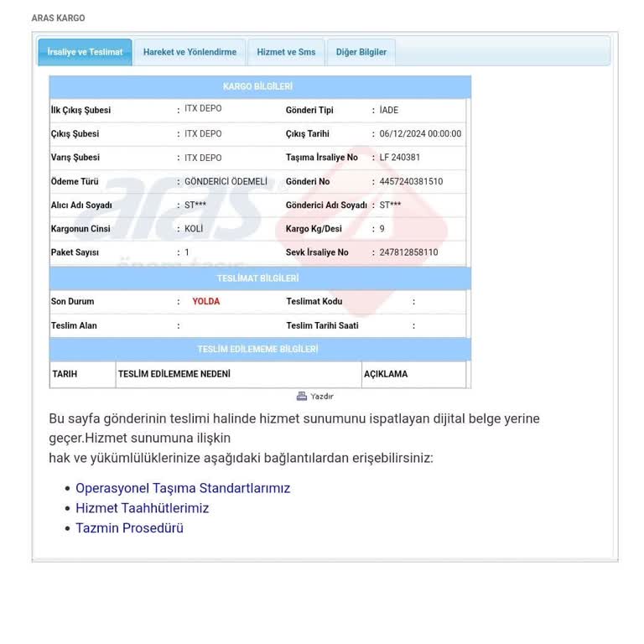This screenshot has height=644, width=644.
Task: Click the Ödeme Türü label
Action: click(x=75, y=181)
